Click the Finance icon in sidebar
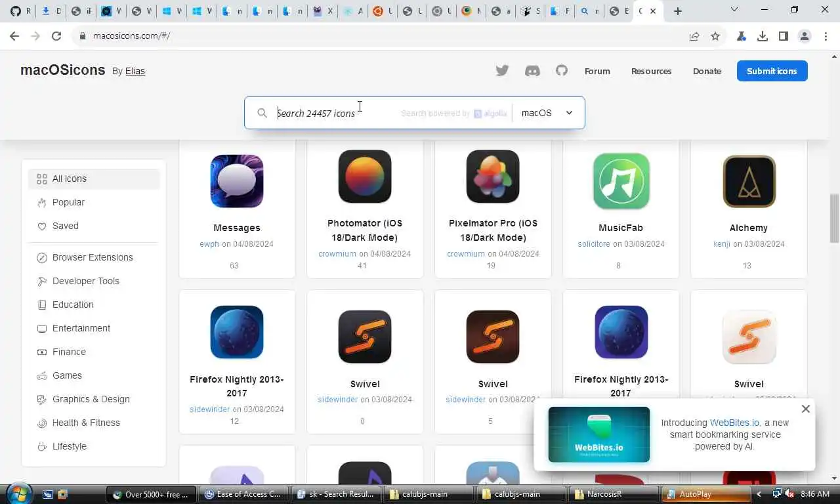 coord(42,352)
